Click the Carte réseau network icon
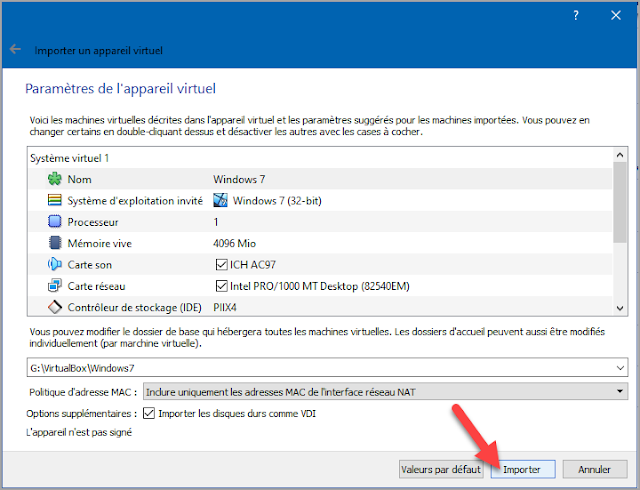The height and width of the screenshot is (490, 640). coord(55,285)
